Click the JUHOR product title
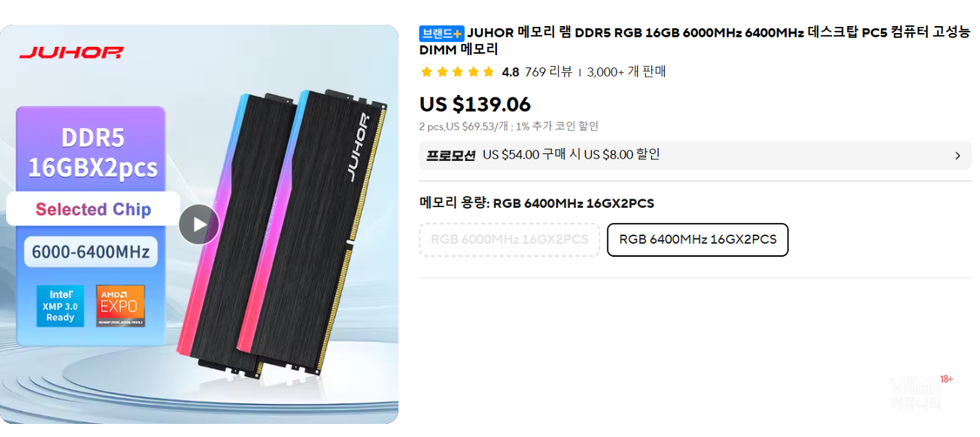 pyautogui.click(x=695, y=41)
